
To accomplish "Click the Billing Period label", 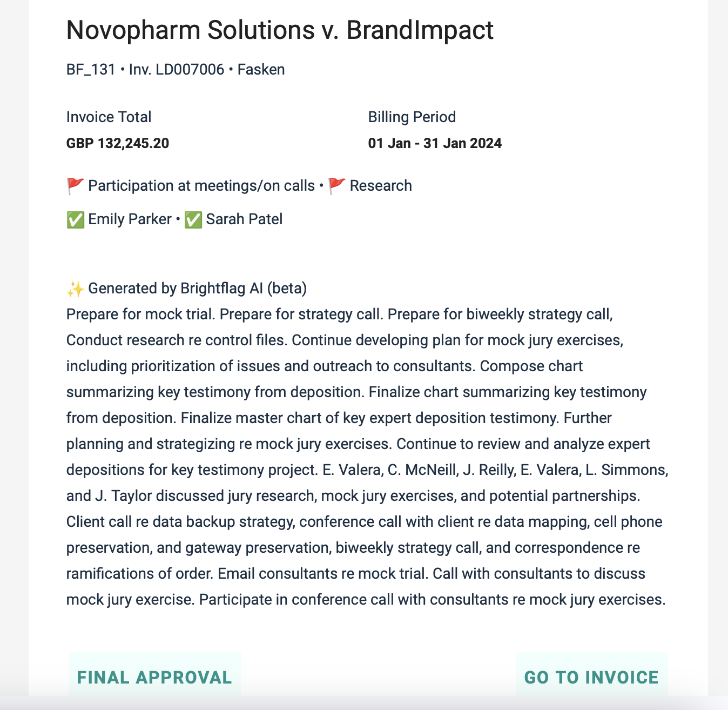I will pyautogui.click(x=412, y=117).
